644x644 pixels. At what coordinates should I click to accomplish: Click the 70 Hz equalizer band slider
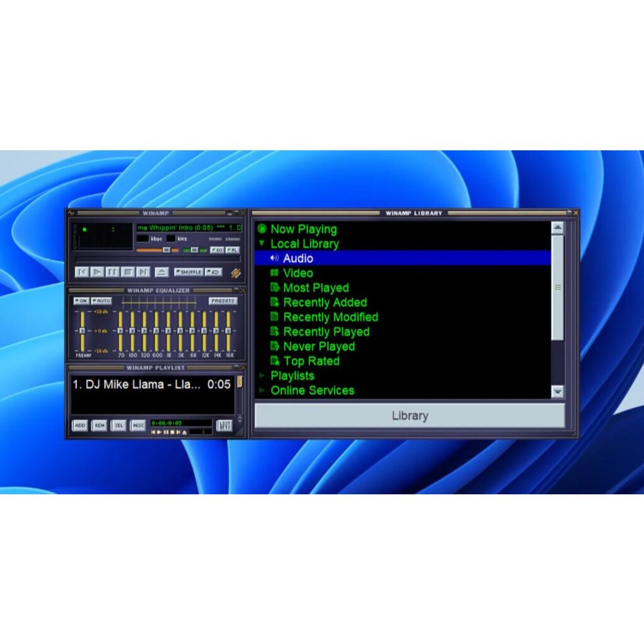(x=120, y=331)
